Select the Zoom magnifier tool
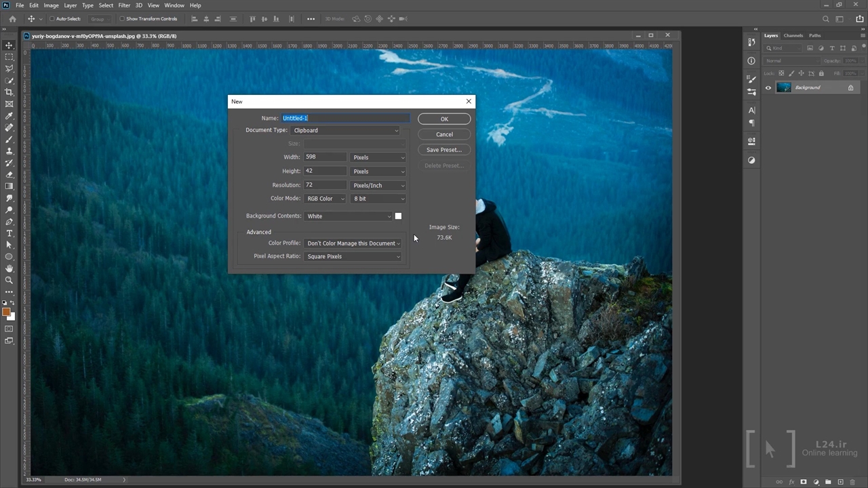This screenshot has width=868, height=488. [9, 280]
